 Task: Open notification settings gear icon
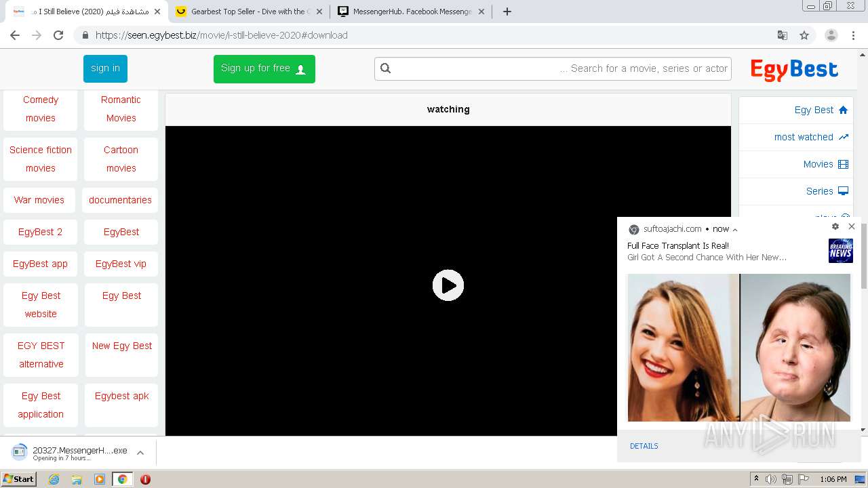tap(835, 226)
